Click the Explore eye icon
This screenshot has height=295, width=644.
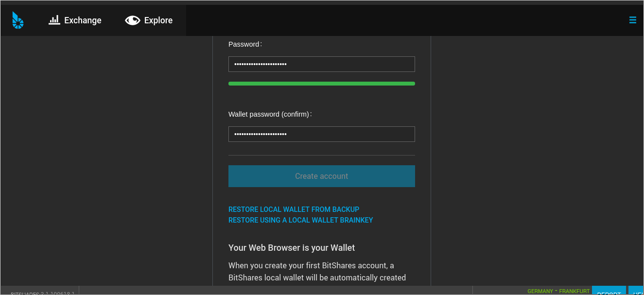coord(132,20)
